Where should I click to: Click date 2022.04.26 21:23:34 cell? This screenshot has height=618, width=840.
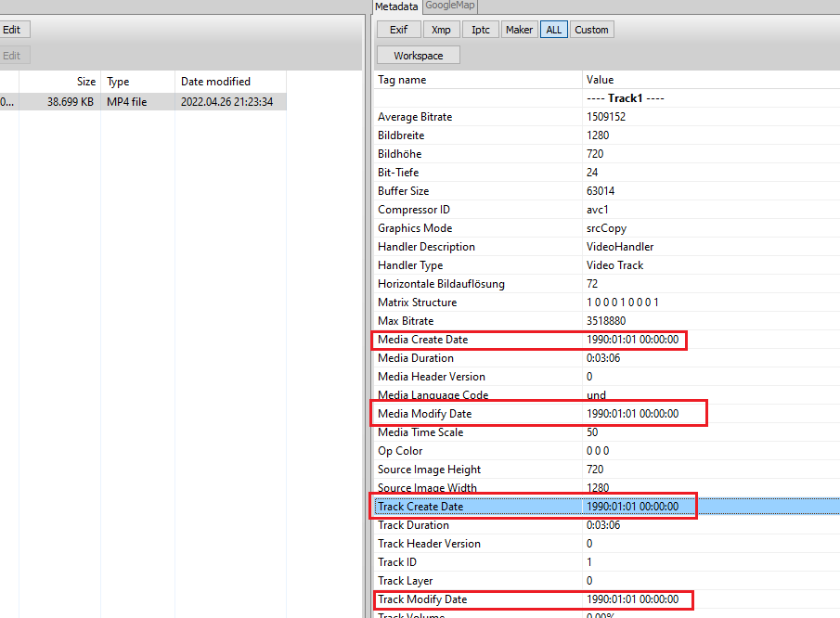point(227,102)
